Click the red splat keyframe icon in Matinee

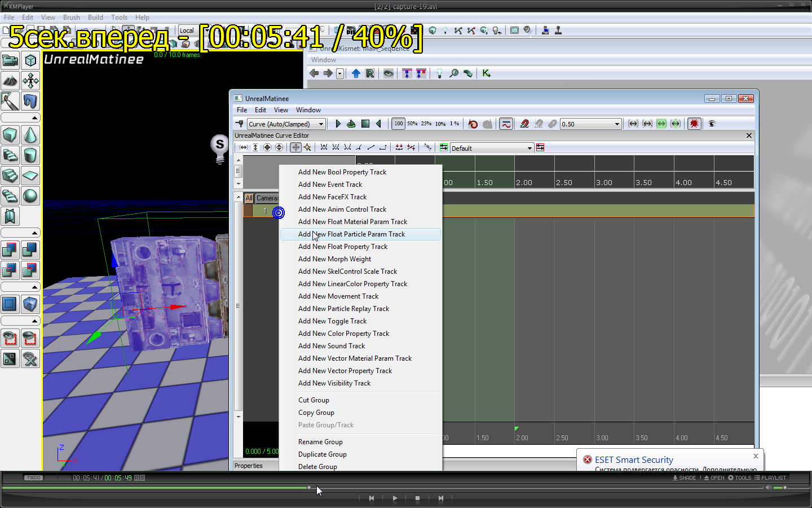pos(694,124)
